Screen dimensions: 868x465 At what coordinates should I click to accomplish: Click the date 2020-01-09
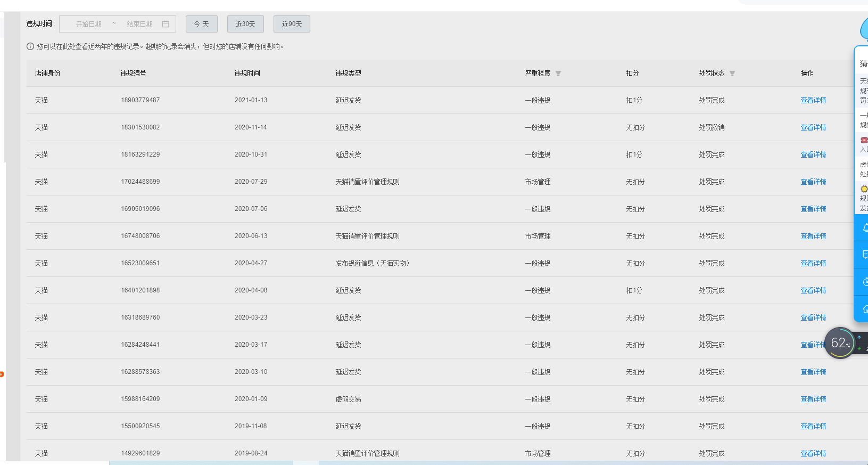click(x=251, y=399)
